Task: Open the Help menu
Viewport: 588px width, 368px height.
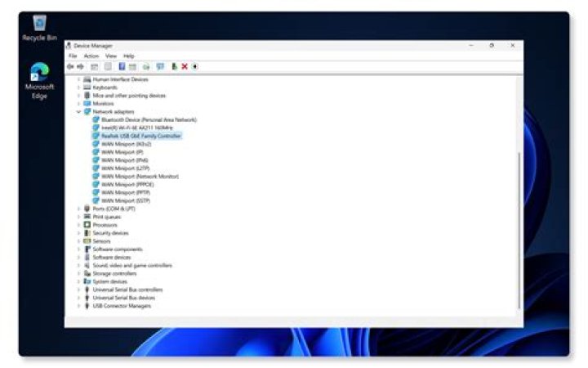Action: tap(129, 56)
